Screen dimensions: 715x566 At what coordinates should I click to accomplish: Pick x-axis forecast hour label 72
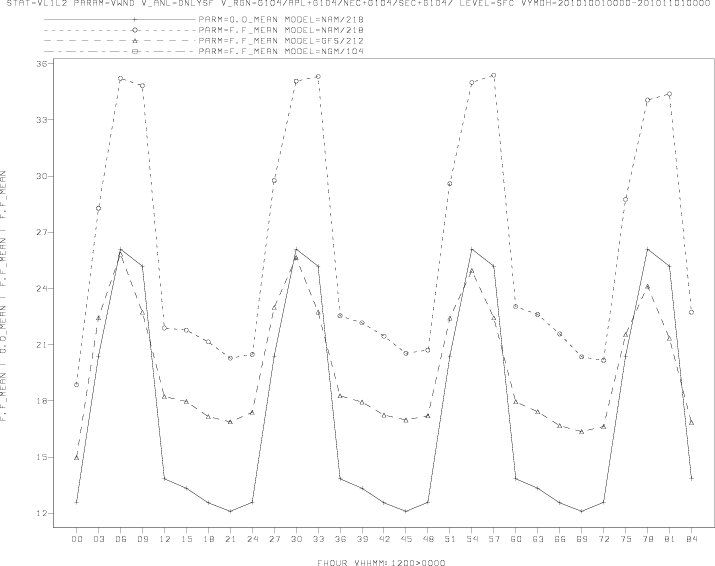[603, 539]
